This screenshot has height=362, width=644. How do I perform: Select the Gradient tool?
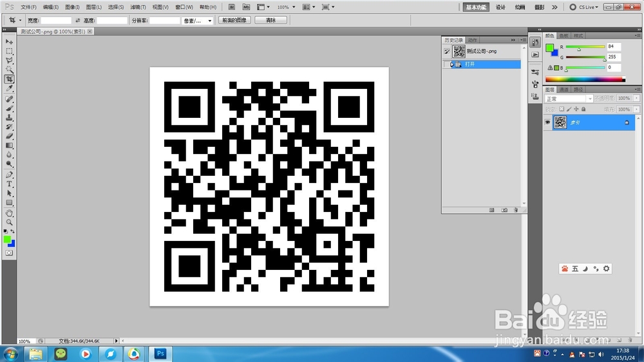[9, 146]
